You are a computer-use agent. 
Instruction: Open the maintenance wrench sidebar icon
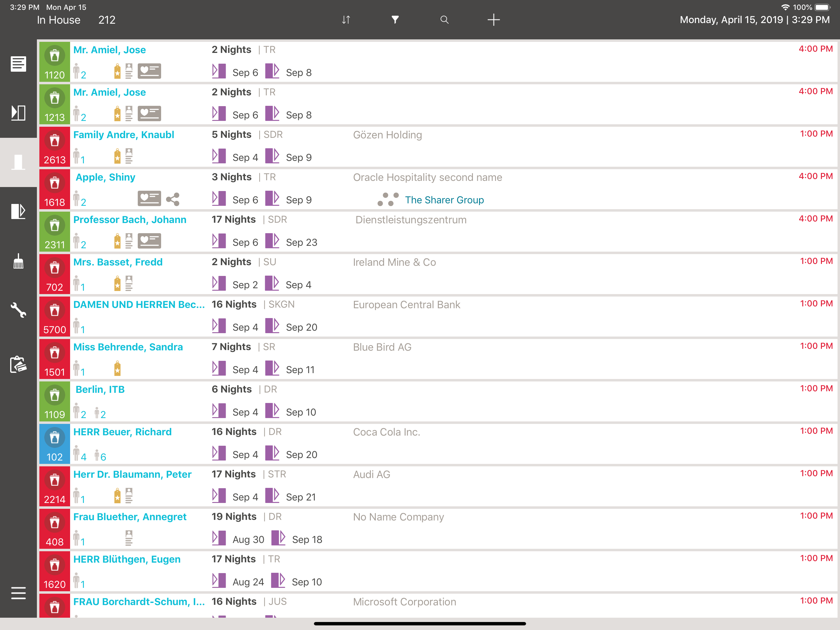pos(18,310)
